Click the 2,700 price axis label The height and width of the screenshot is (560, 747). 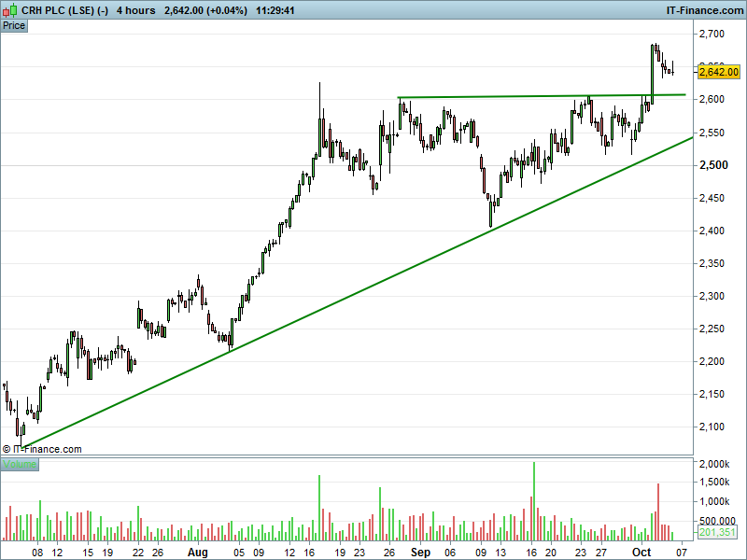click(712, 34)
